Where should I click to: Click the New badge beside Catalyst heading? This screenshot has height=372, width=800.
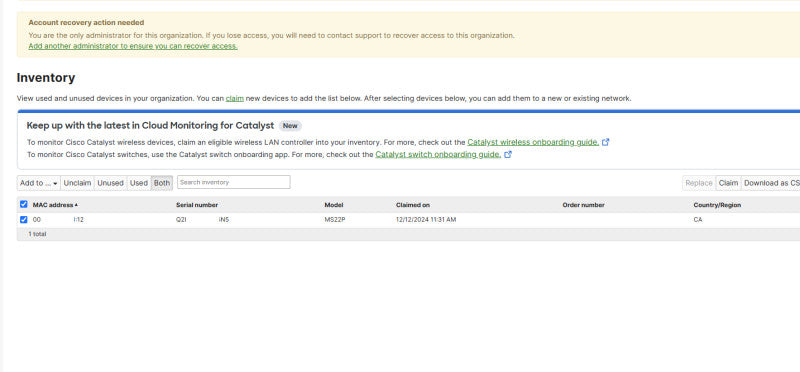(290, 126)
